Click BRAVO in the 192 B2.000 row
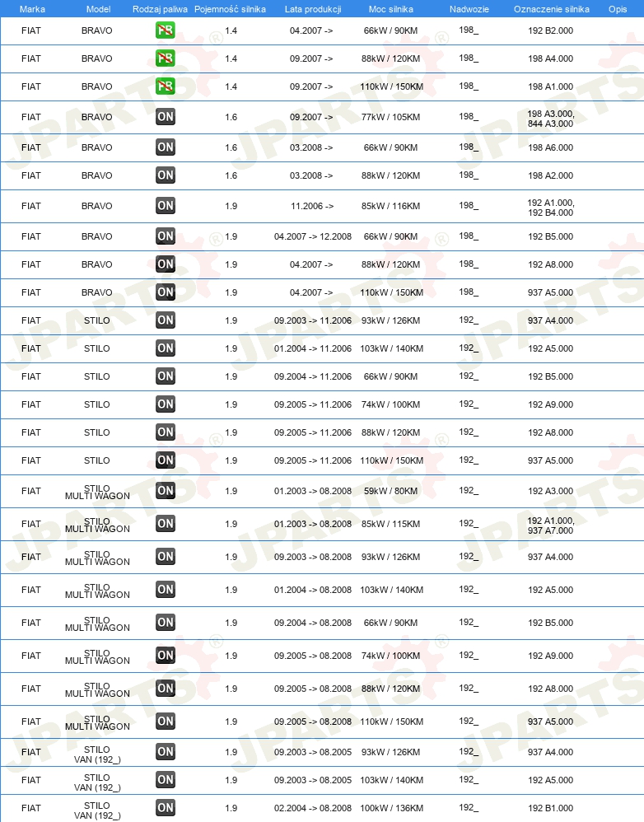644x822 pixels. coord(96,30)
